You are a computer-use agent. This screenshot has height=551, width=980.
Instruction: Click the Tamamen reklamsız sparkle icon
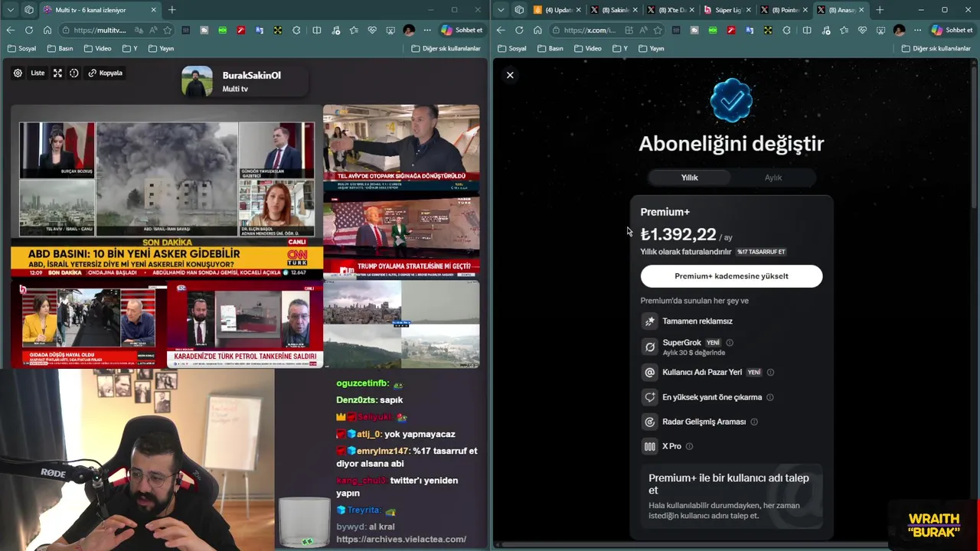(x=650, y=321)
